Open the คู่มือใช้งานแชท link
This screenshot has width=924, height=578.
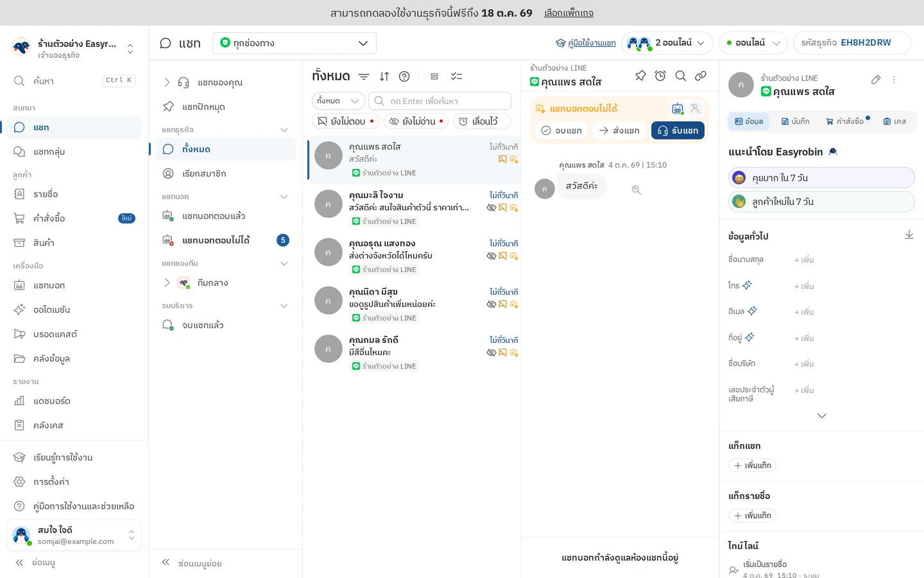point(586,43)
